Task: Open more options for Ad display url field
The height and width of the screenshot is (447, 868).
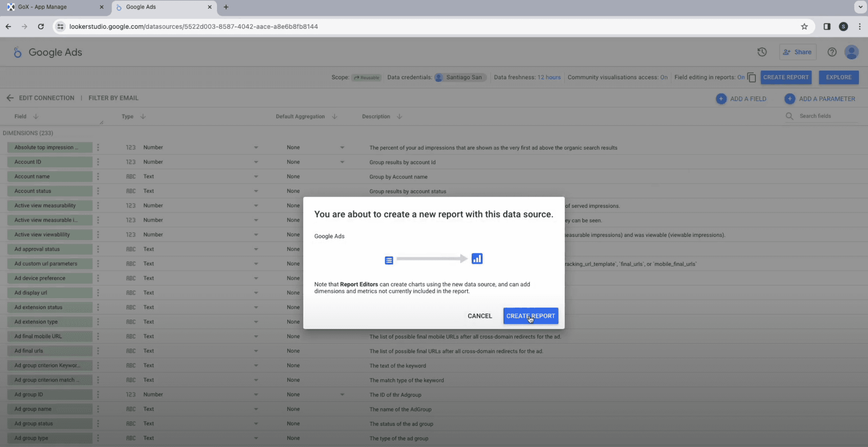Action: 98,293
